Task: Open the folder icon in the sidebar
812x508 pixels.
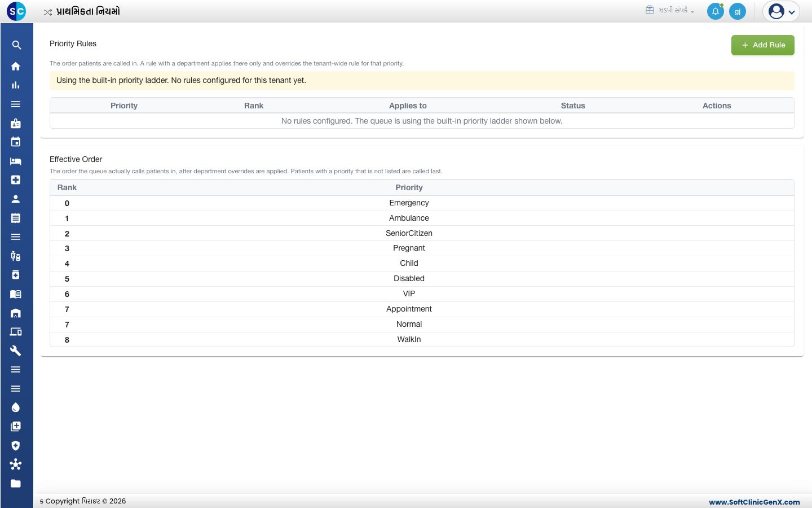Action: [x=16, y=484]
